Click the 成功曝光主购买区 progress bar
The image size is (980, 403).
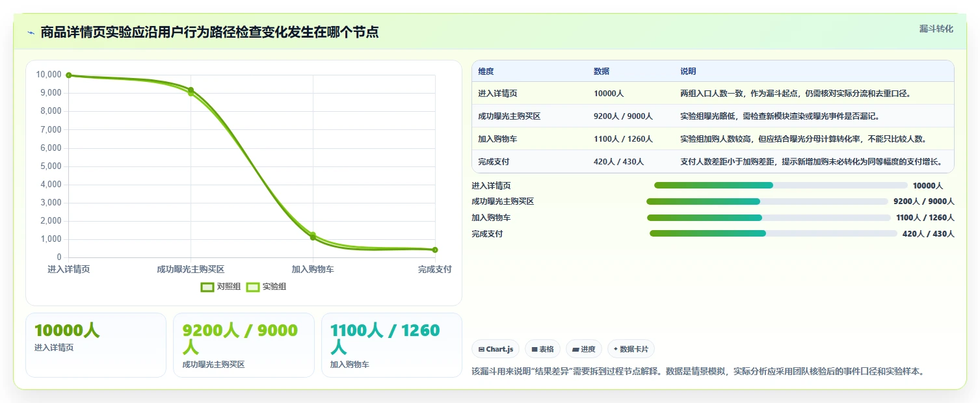[x=767, y=201]
